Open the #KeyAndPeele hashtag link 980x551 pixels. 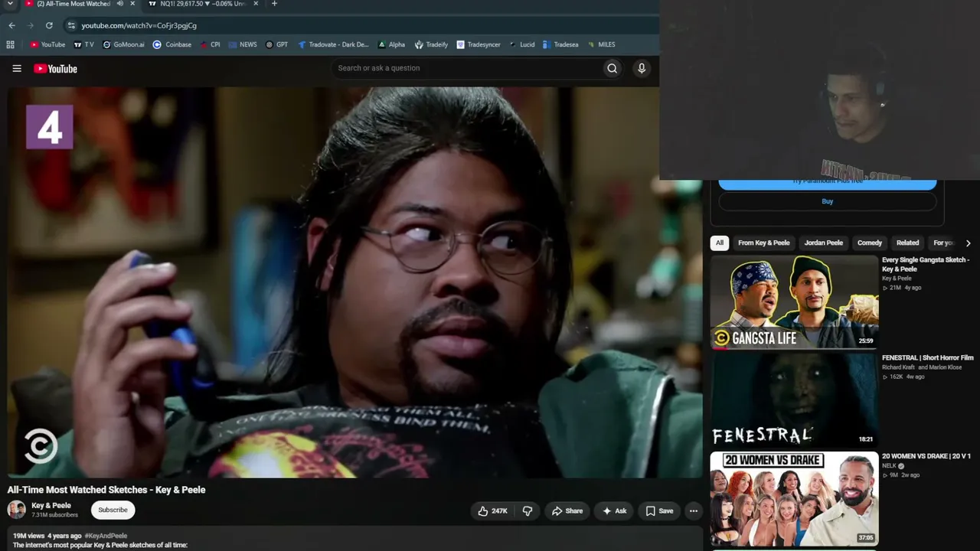click(106, 536)
